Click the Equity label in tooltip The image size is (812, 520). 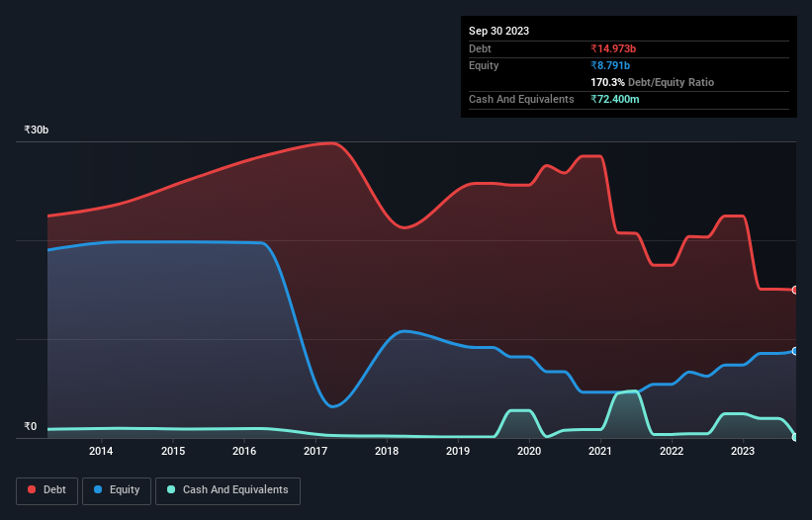click(484, 65)
